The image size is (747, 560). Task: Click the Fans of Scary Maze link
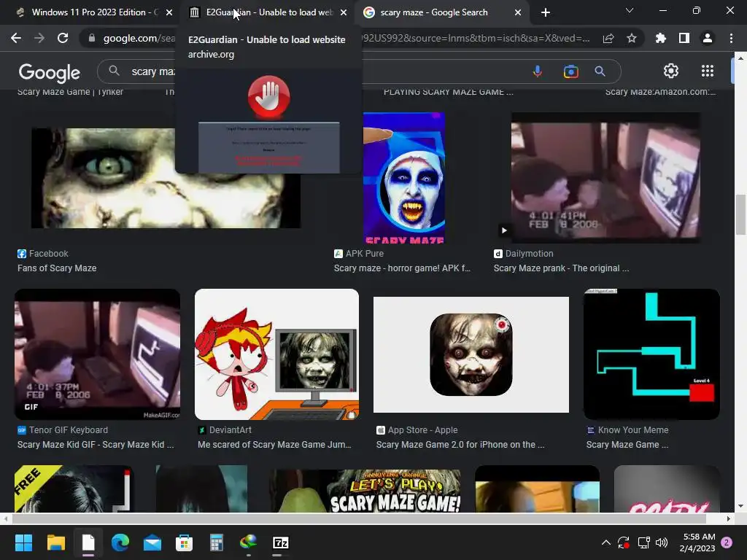[x=57, y=268]
